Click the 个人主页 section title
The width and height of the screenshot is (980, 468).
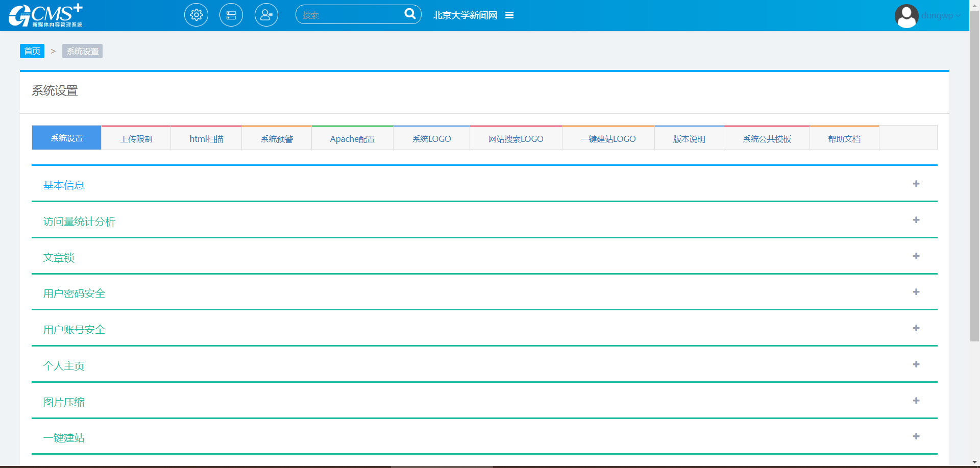point(64,366)
